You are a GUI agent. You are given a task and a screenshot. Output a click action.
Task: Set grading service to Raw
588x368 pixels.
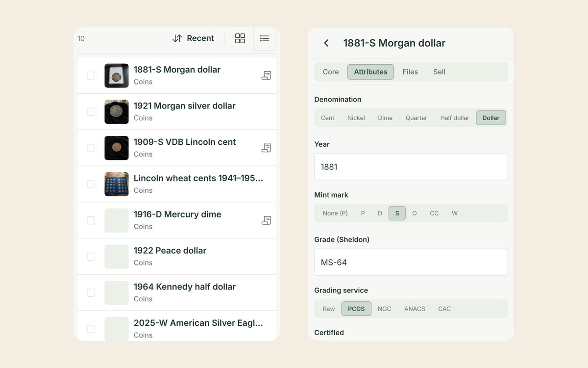coord(329,309)
